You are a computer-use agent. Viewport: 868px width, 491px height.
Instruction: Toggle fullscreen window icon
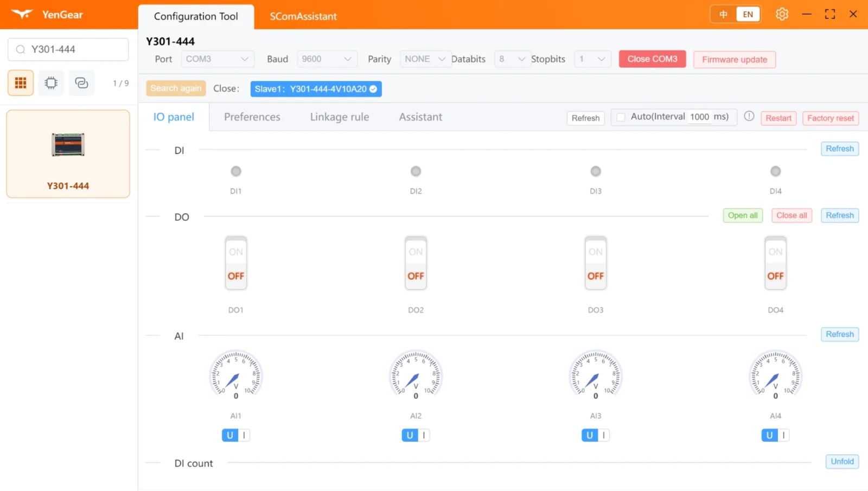(830, 14)
